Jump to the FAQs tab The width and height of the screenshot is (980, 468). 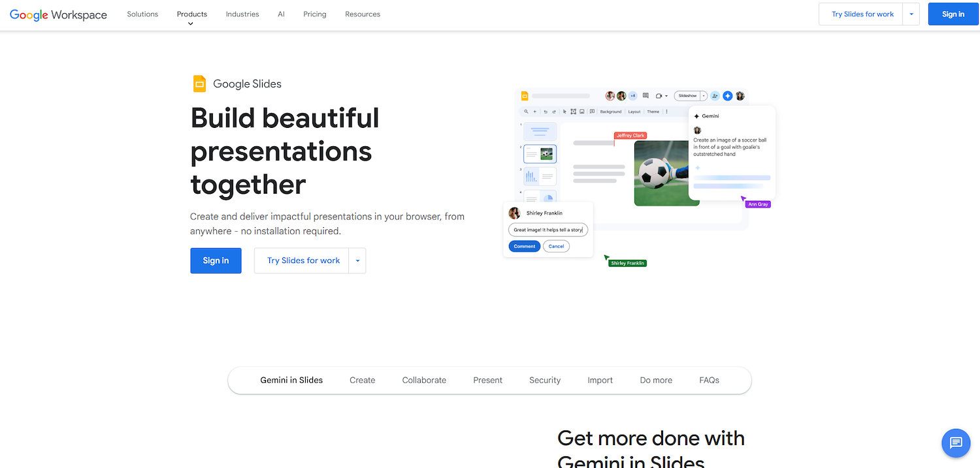point(709,380)
